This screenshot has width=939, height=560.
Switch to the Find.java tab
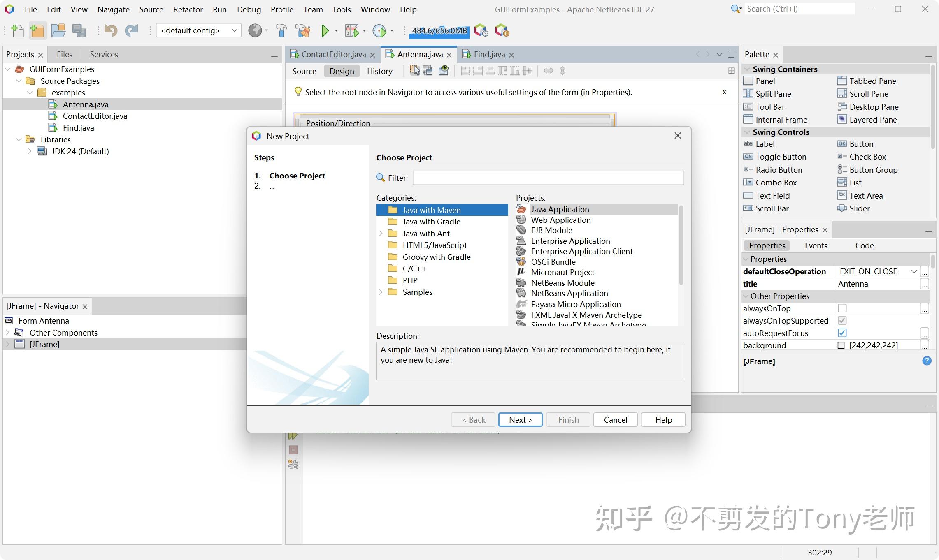pos(489,54)
